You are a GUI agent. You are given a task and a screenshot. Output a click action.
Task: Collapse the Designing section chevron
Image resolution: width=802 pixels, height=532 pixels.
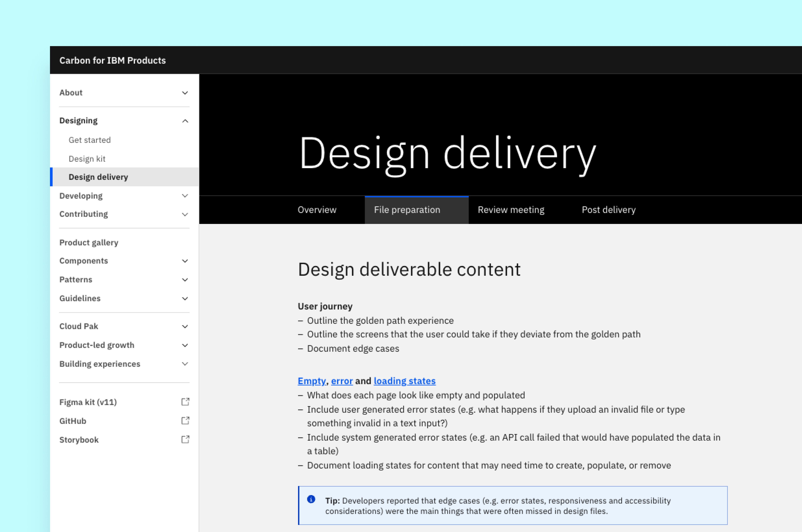(185, 121)
